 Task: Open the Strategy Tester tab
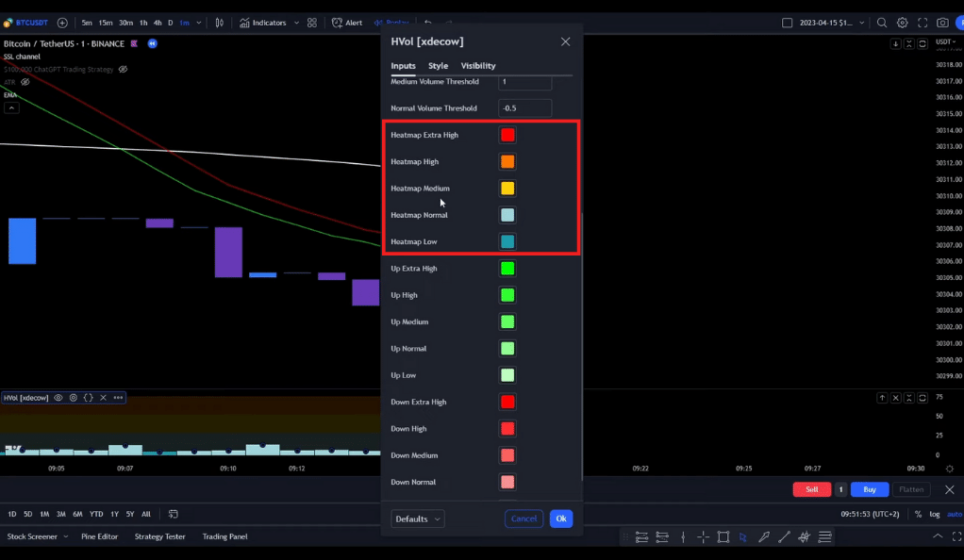point(159,536)
